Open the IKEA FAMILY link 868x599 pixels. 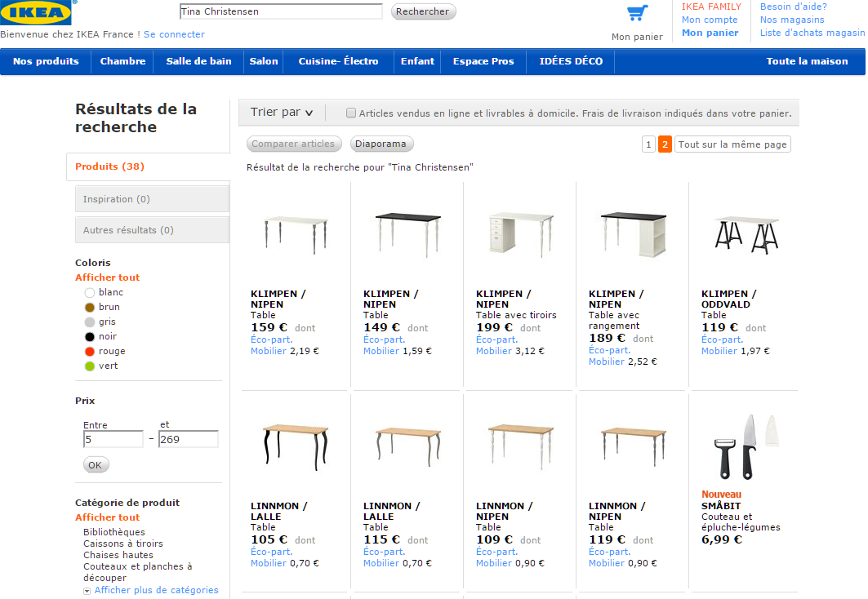711,7
